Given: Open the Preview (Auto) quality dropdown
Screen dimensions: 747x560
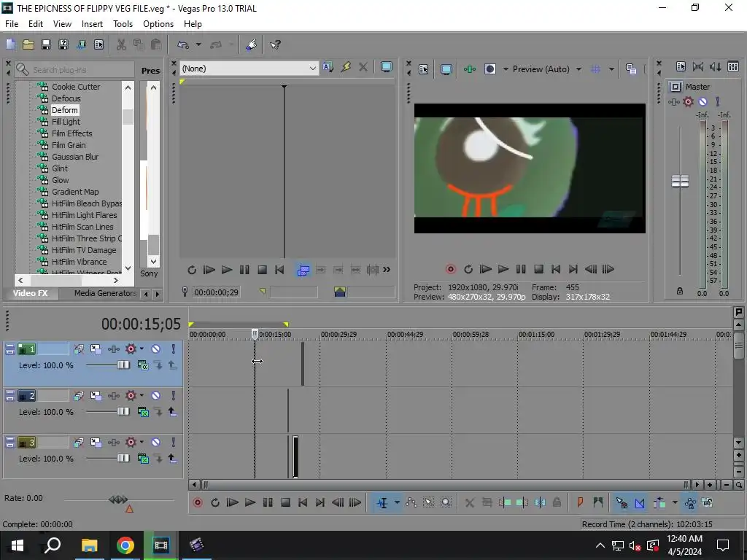Looking at the screenshot, I should (x=578, y=69).
